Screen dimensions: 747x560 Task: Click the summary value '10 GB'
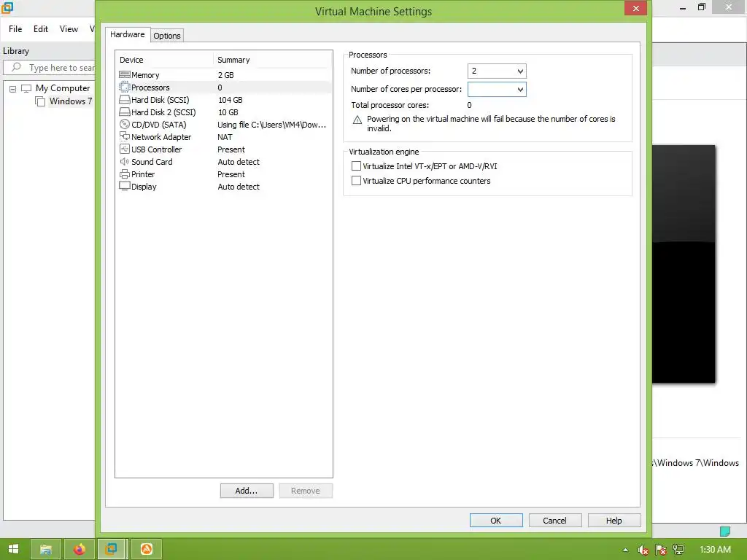pos(228,112)
